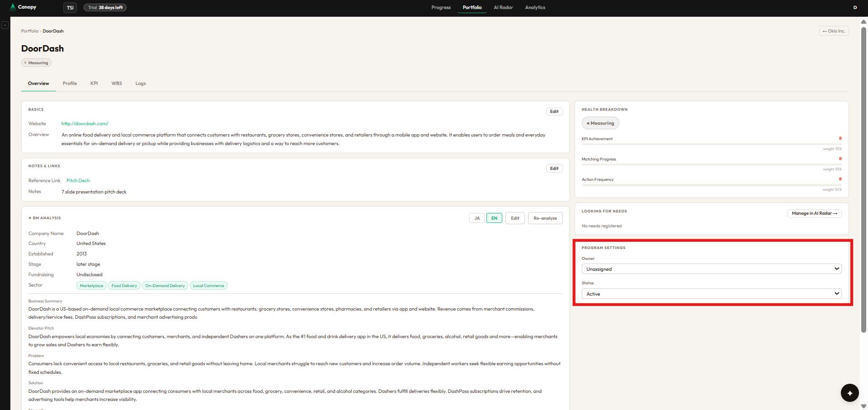Click the KPI Achievement progress bar
Screen dimensions: 868x410
tap(712, 144)
